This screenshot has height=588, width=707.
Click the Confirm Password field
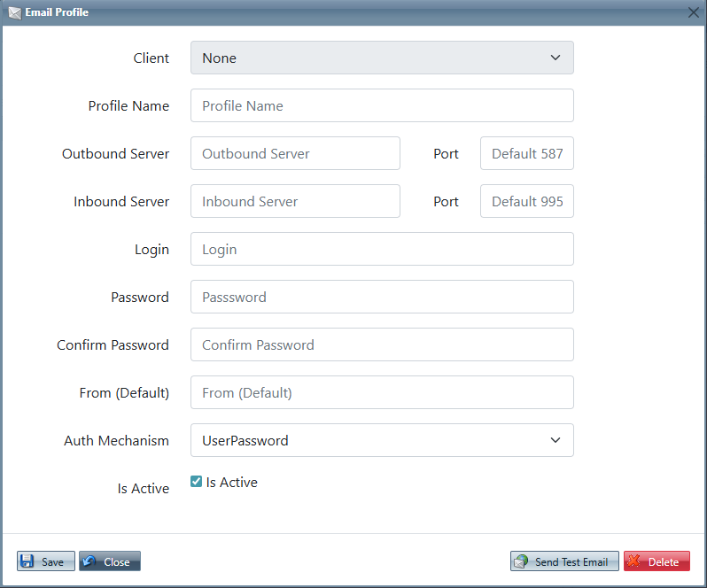[382, 344]
